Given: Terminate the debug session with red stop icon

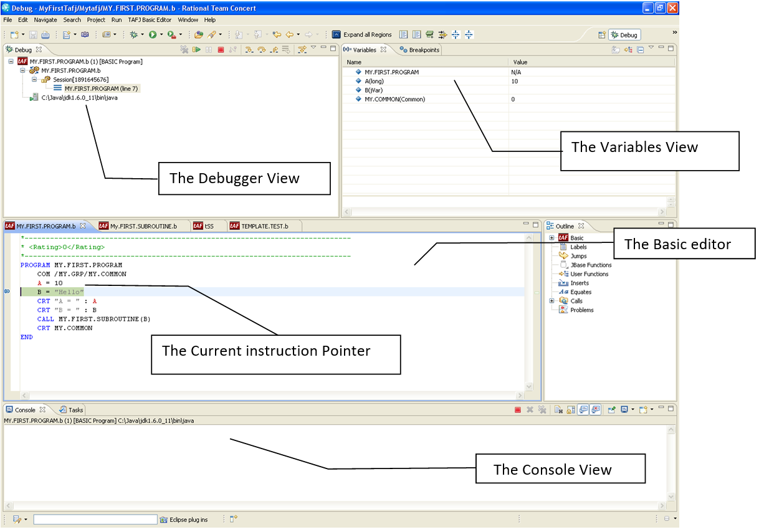Looking at the screenshot, I should click(x=221, y=50).
